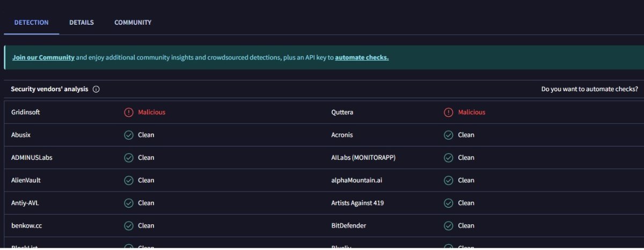Click the clean checkmark icon for AlienVault

tap(129, 180)
